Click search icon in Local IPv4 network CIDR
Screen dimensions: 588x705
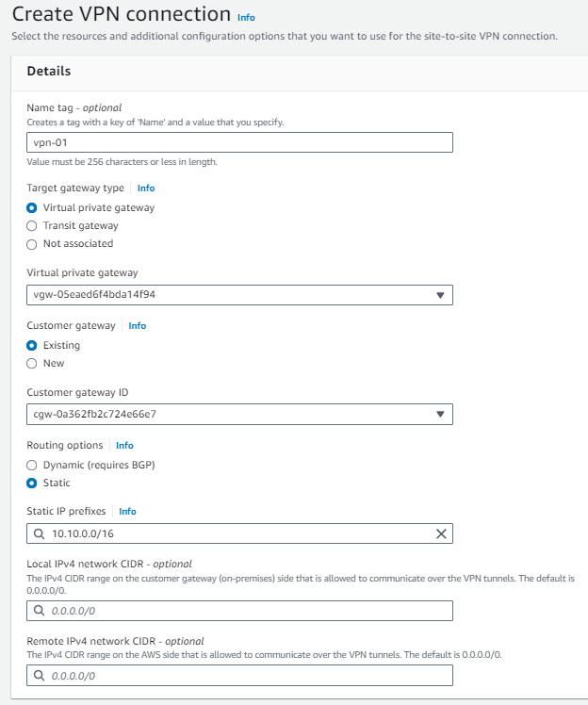click(39, 611)
